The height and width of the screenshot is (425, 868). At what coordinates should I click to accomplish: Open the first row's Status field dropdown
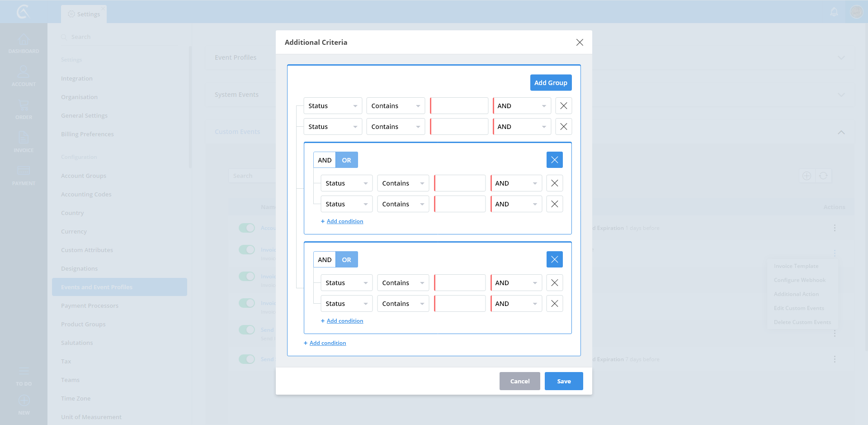[x=332, y=106]
